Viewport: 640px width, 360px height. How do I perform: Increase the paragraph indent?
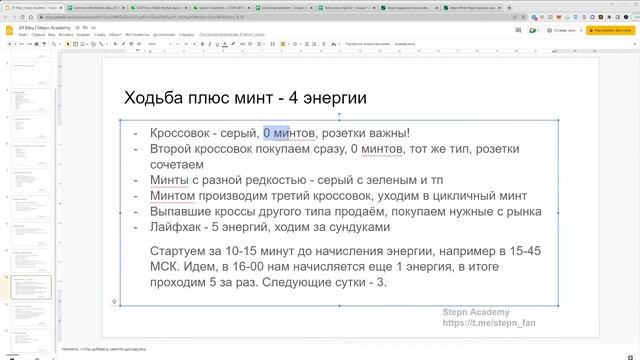point(314,44)
